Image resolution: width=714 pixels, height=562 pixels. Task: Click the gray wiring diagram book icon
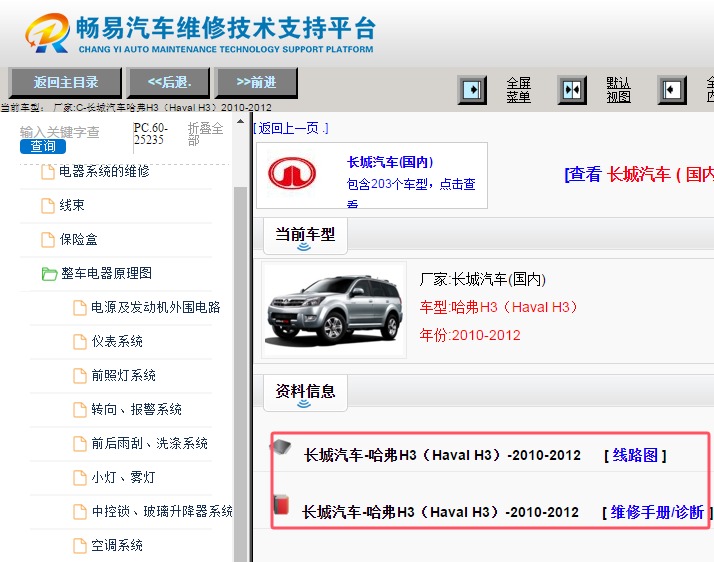[x=281, y=447]
